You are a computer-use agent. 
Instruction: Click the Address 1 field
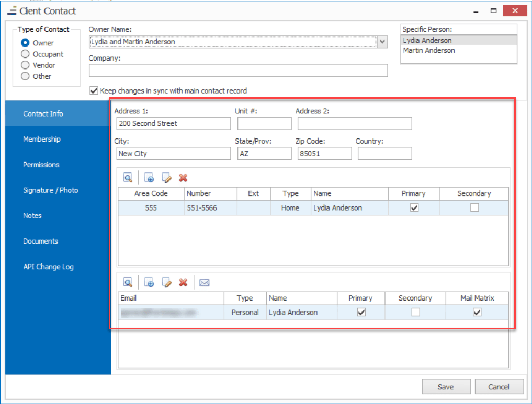[173, 123]
